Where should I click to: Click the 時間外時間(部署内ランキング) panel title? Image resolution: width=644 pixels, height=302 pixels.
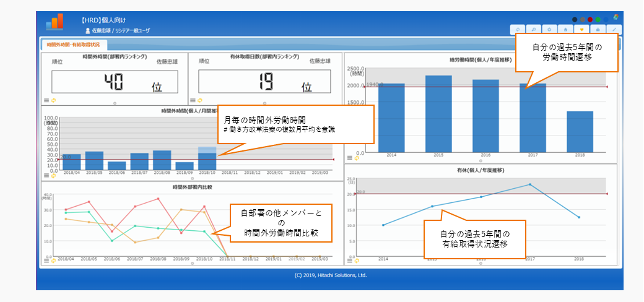115,57
